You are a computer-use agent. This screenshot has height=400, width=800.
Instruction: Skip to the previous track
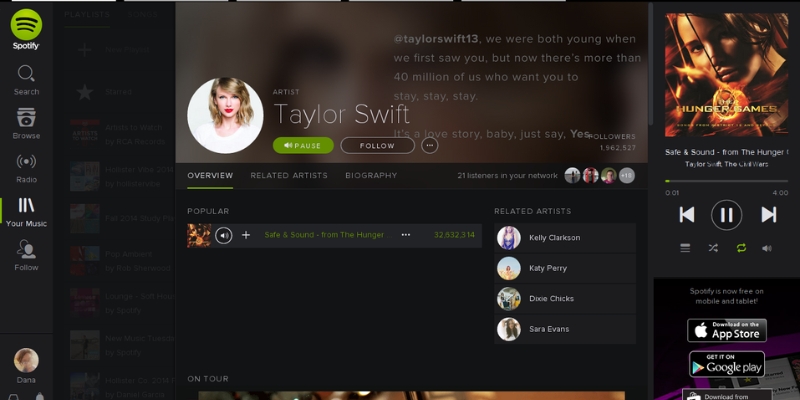[x=687, y=215]
